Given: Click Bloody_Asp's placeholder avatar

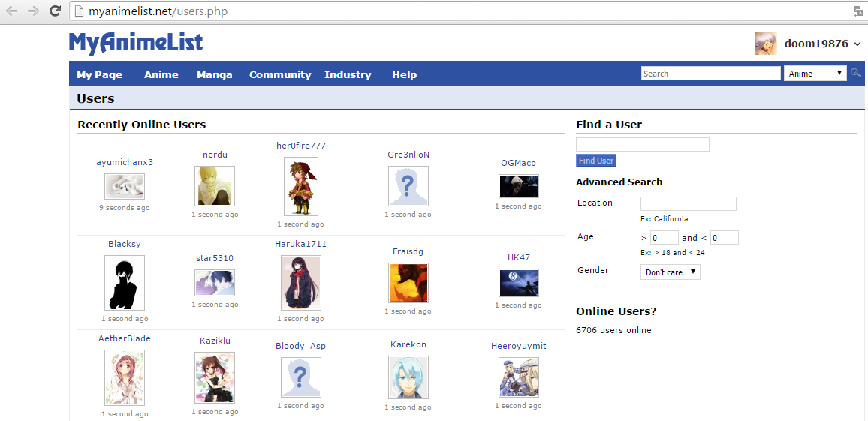Looking at the screenshot, I should point(300,377).
